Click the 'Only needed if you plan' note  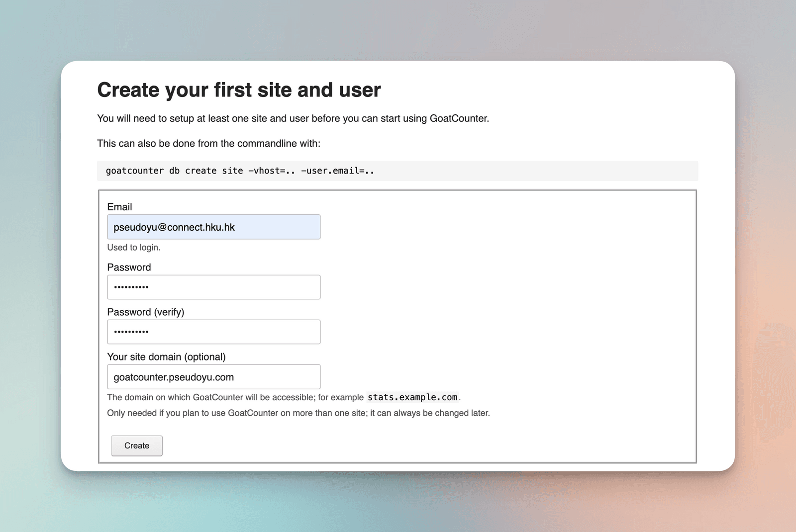[x=298, y=413]
